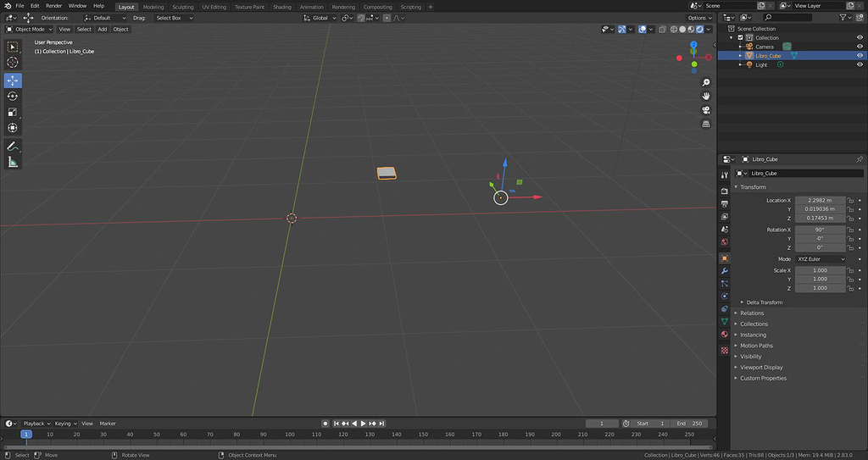The height and width of the screenshot is (460, 868).
Task: Activate the Transform tool
Action: (13, 128)
